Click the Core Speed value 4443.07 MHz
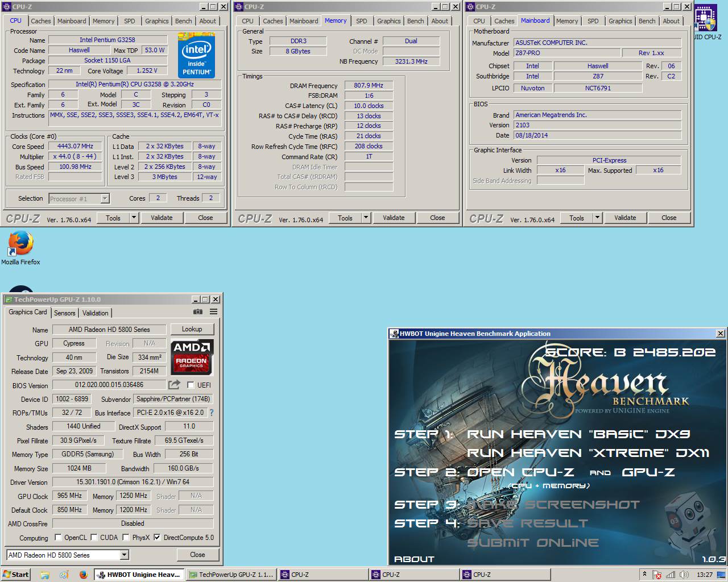The width and height of the screenshot is (728, 582). pos(75,146)
